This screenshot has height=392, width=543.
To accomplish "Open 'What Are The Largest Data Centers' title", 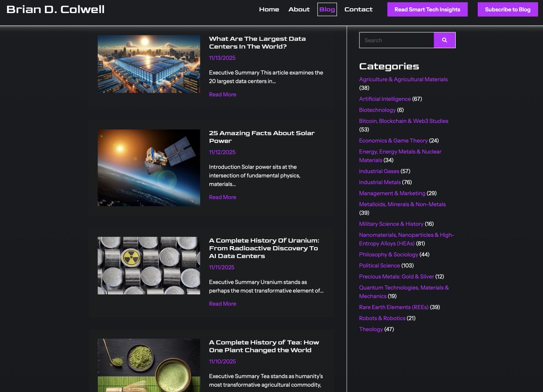I will (257, 43).
